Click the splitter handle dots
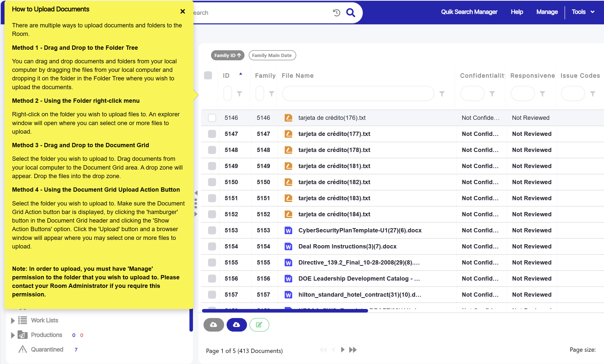 [x=196, y=203]
